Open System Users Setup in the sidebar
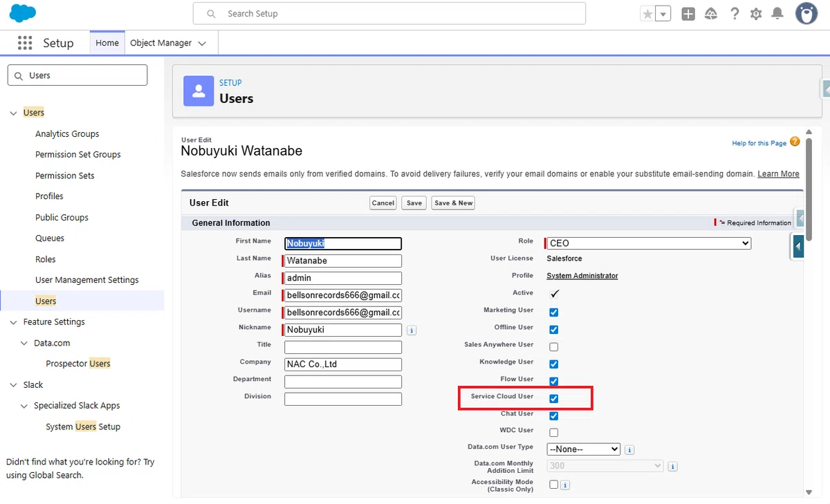 click(83, 427)
